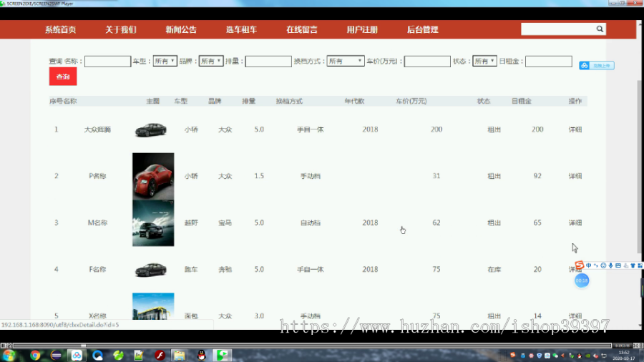644x362 pixels.
Task: Click the blue cloud upload button
Action: tap(597, 66)
